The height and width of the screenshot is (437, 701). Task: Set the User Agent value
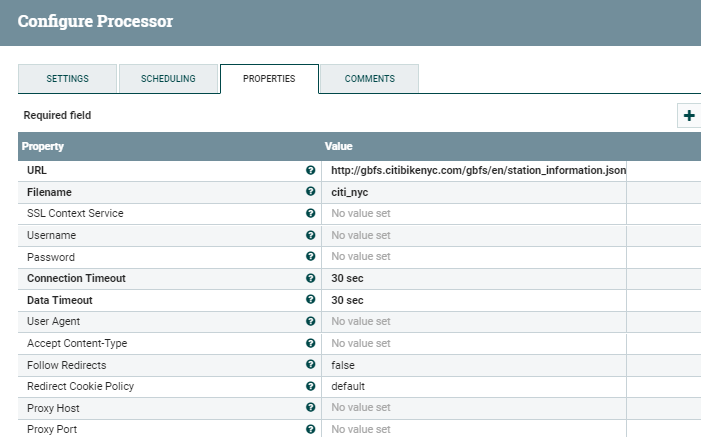click(x=474, y=322)
